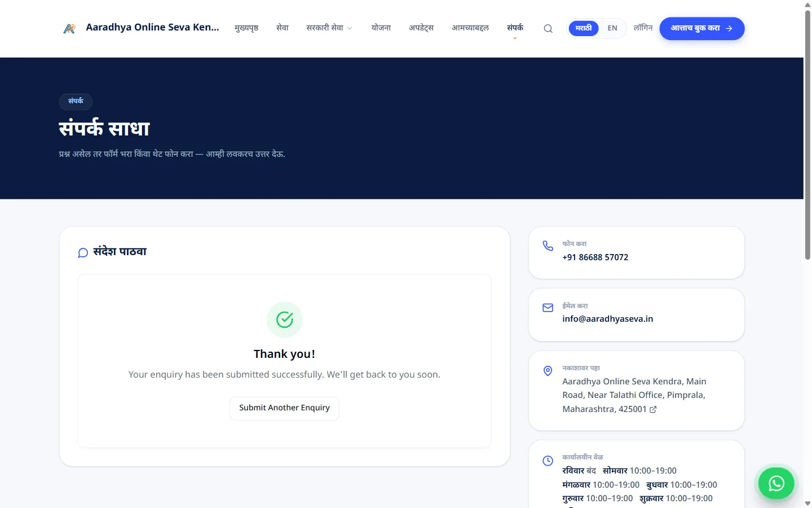The height and width of the screenshot is (508, 812).
Task: Click the office hours clock icon
Action: (x=548, y=461)
